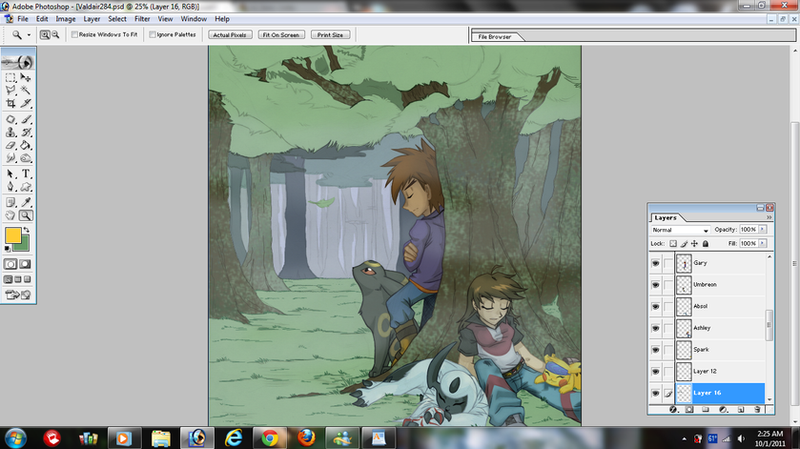800x449 pixels.
Task: Reset to default black and white colors
Action: [x=7, y=248]
